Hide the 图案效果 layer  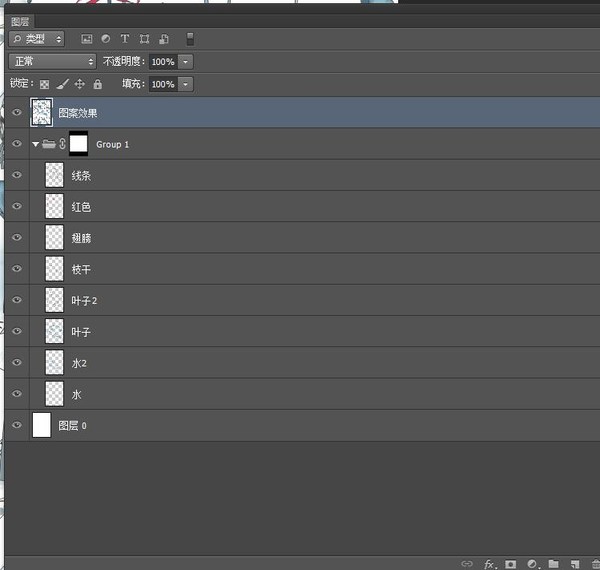tap(16, 112)
